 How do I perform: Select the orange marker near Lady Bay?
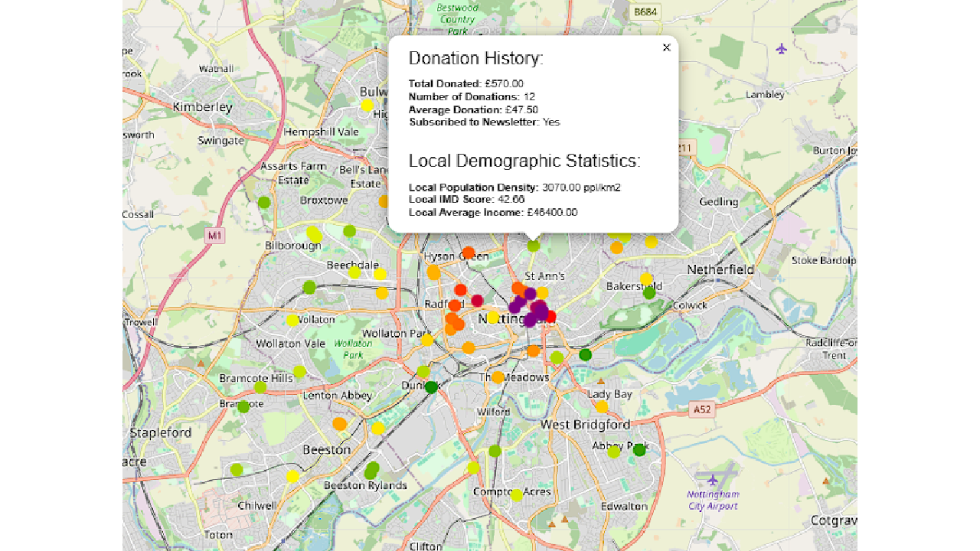602,406
